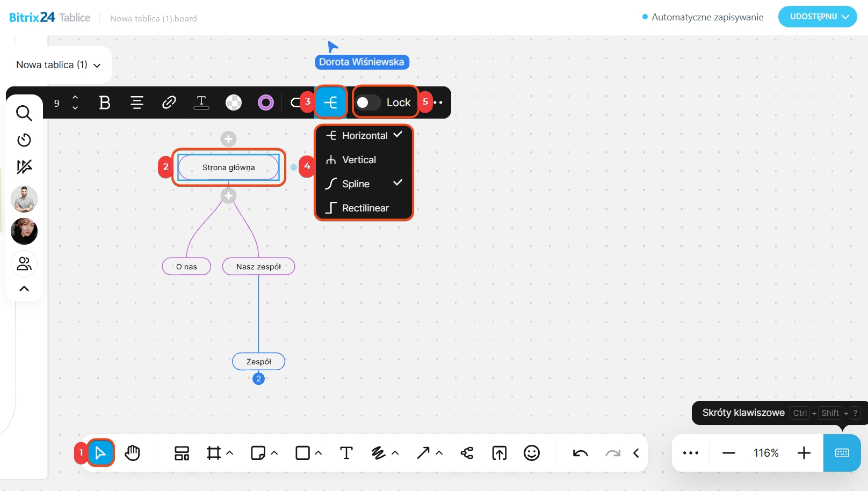Collapse the left sidebar panel chevron
The height and width of the screenshot is (491, 868).
pyautogui.click(x=24, y=289)
